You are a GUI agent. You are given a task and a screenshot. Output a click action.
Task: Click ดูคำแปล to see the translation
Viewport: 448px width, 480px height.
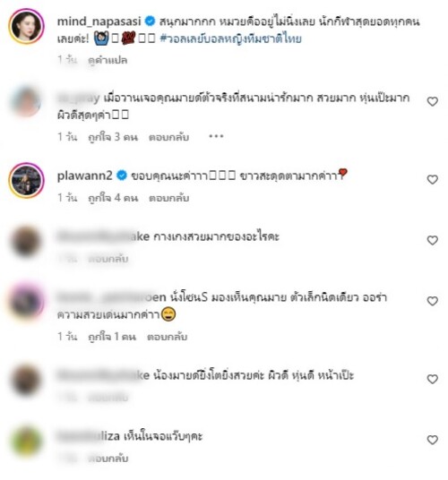108,60
